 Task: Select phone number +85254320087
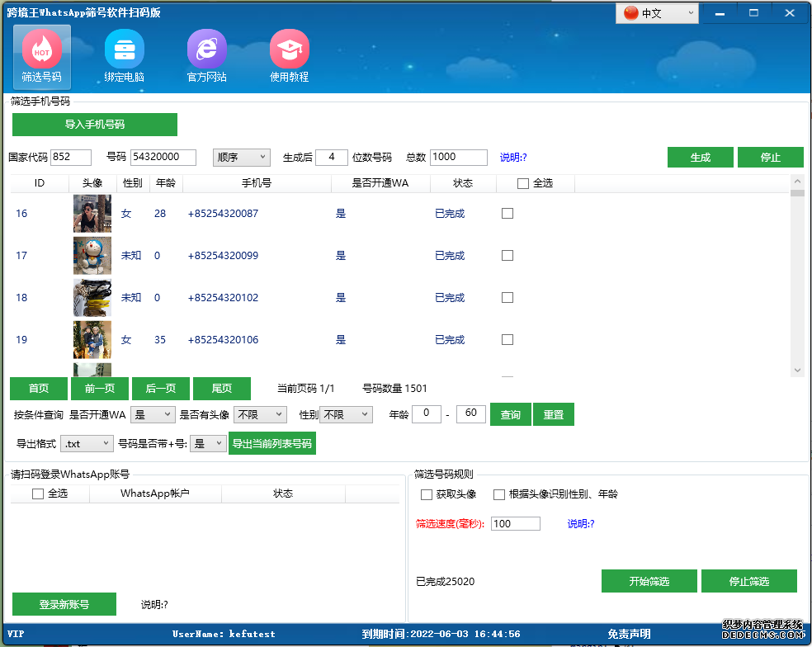click(x=223, y=214)
